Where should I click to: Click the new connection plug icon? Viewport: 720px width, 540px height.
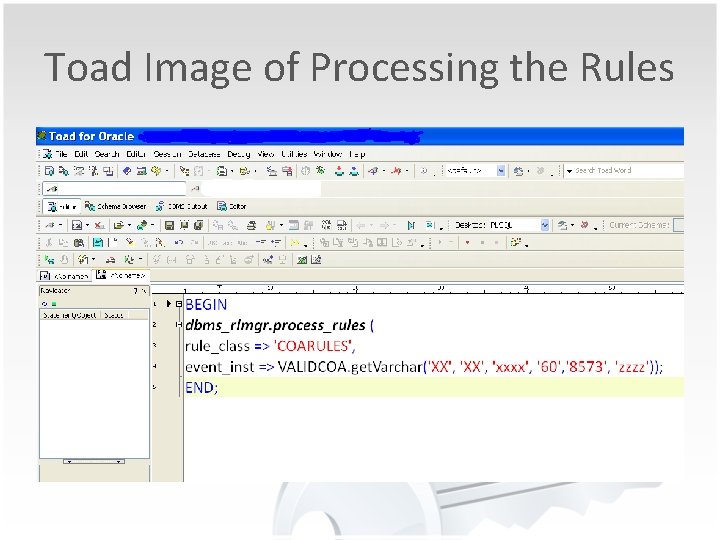pos(373,171)
